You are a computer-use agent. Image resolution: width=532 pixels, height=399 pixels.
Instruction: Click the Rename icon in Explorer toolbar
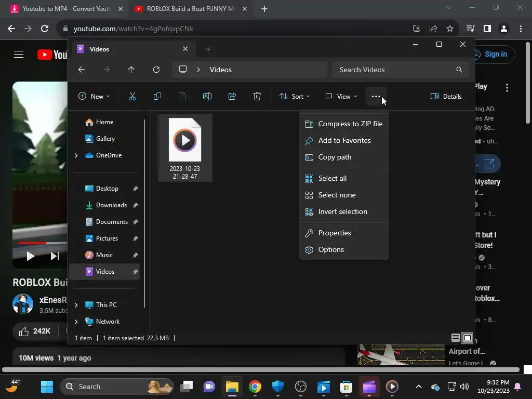207,96
